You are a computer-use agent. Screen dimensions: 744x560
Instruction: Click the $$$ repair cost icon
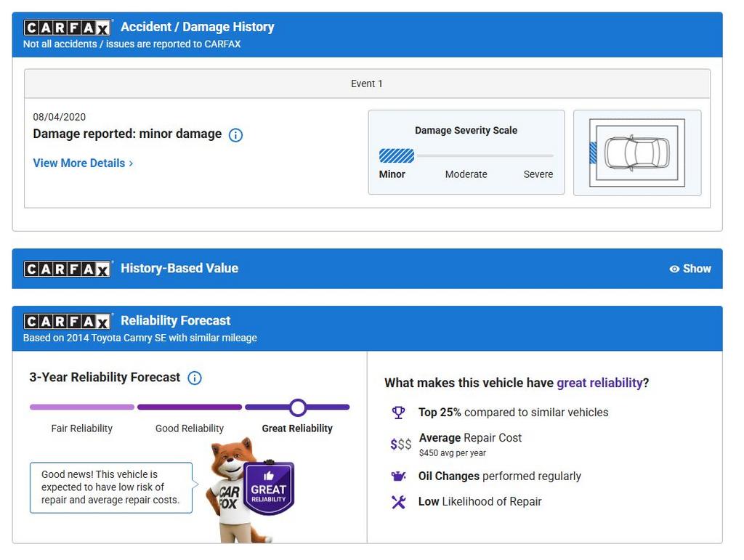click(x=400, y=445)
